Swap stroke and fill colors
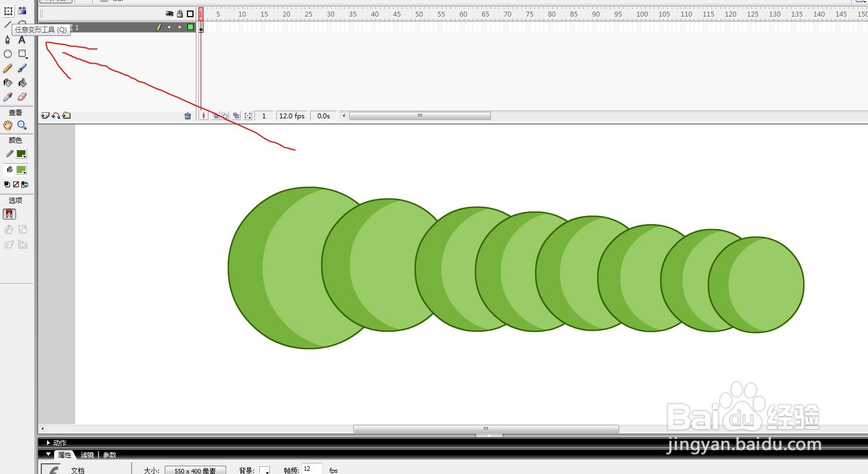Viewport: 868px width, 474px height. [25, 185]
